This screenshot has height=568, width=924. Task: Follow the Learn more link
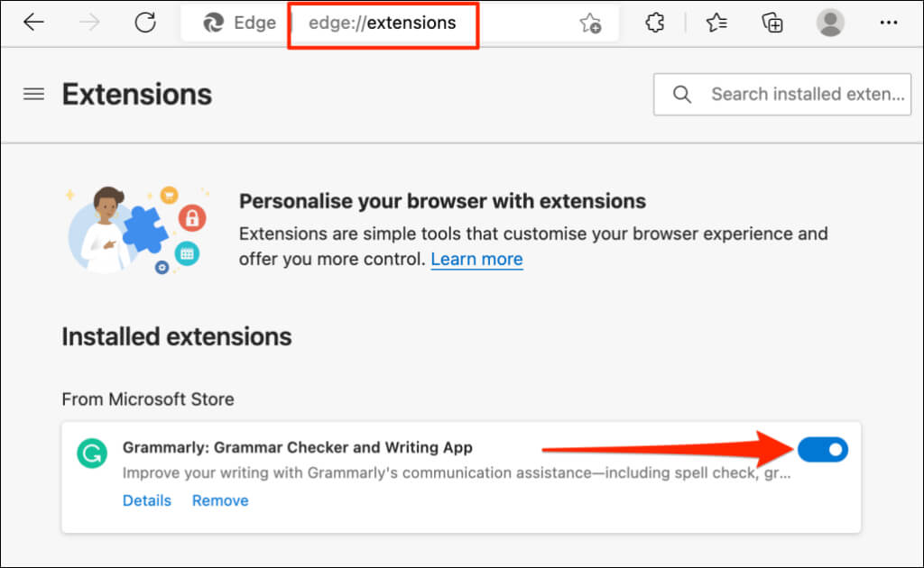tap(476, 260)
